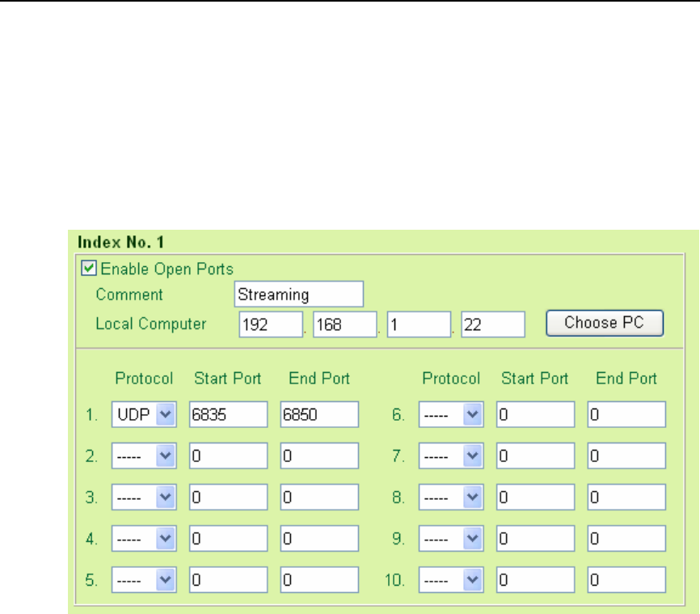Image resolution: width=700 pixels, height=614 pixels.
Task: Open the row 10 protocol dropdown
Action: (451, 579)
